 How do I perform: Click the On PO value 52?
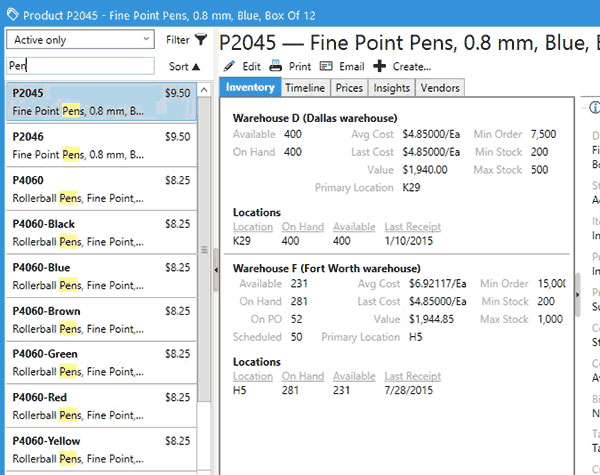coord(297,319)
